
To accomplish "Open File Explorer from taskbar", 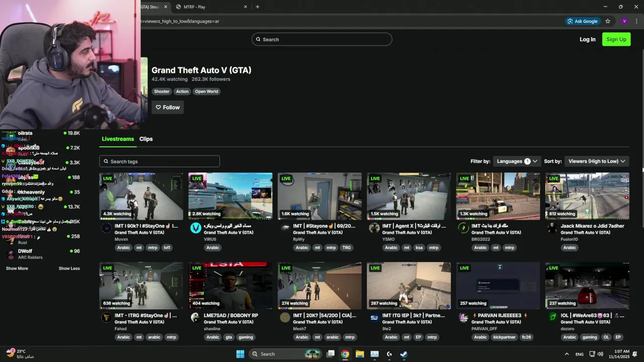I will pos(360,354).
